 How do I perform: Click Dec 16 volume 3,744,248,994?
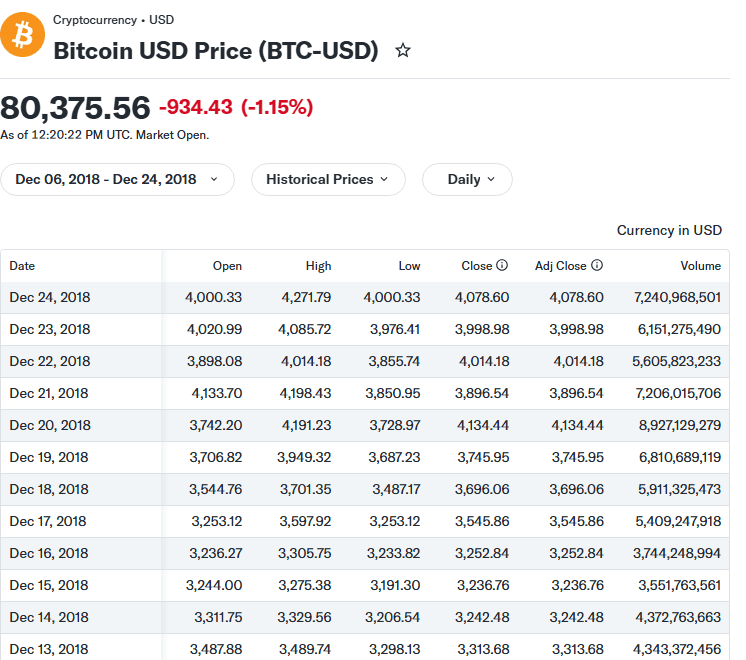click(677, 553)
